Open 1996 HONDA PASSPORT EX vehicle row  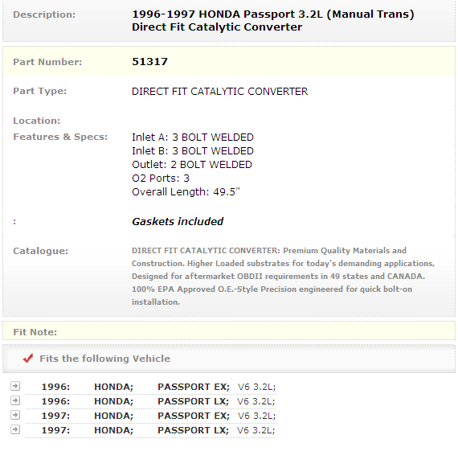click(x=151, y=387)
